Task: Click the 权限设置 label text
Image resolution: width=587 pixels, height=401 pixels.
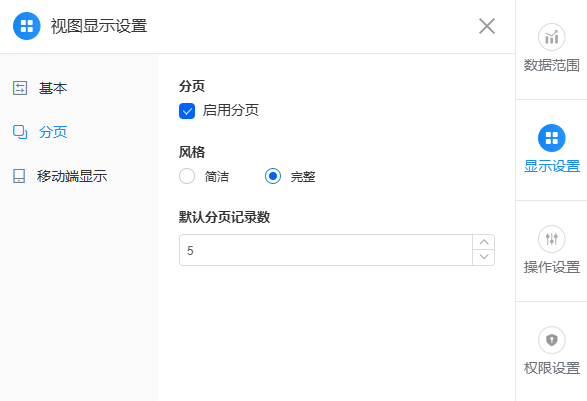Action: (551, 368)
